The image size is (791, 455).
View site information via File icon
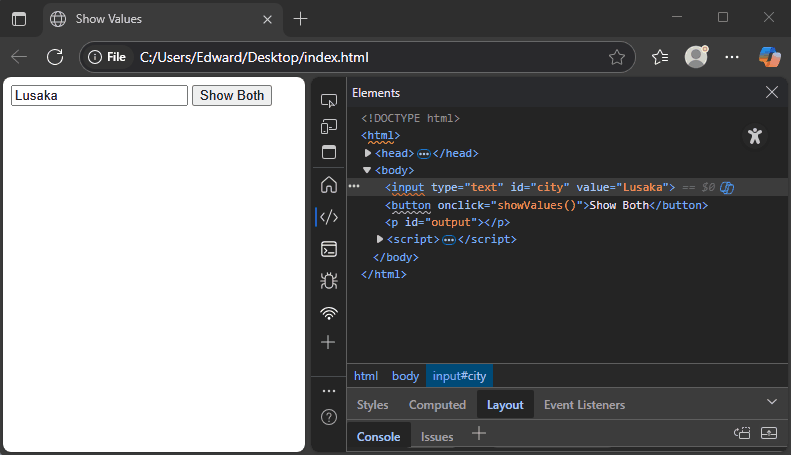(x=107, y=57)
